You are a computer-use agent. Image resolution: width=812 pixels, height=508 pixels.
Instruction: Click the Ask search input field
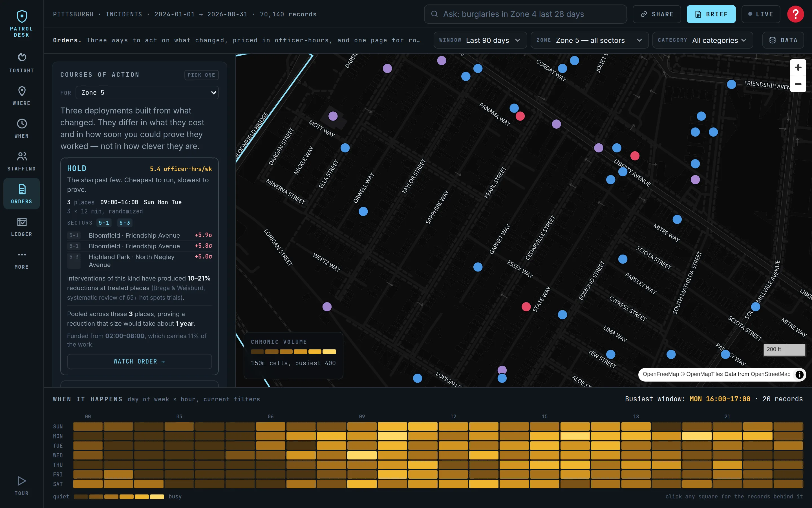point(525,14)
